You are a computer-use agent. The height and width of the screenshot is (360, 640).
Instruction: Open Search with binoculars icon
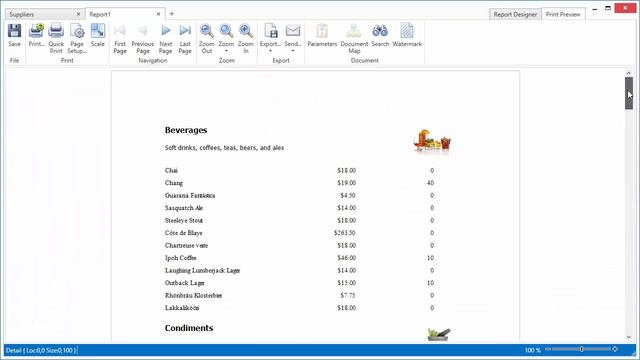380,31
